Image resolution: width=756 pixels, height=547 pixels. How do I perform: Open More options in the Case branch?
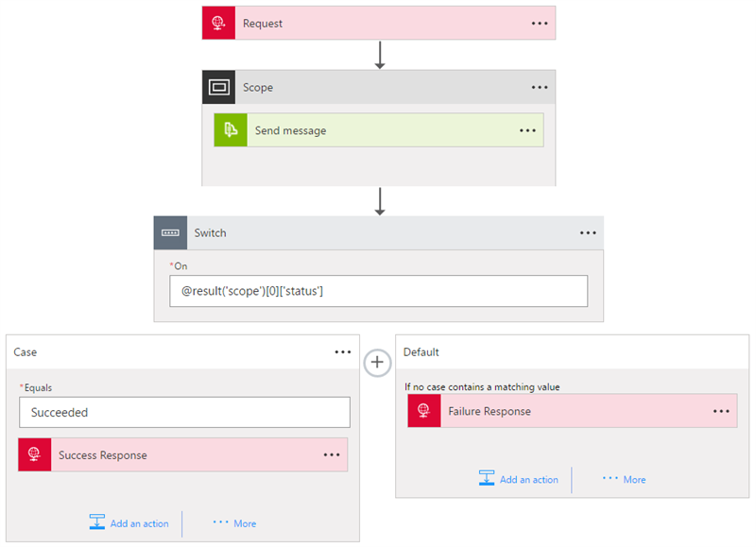coord(234,522)
